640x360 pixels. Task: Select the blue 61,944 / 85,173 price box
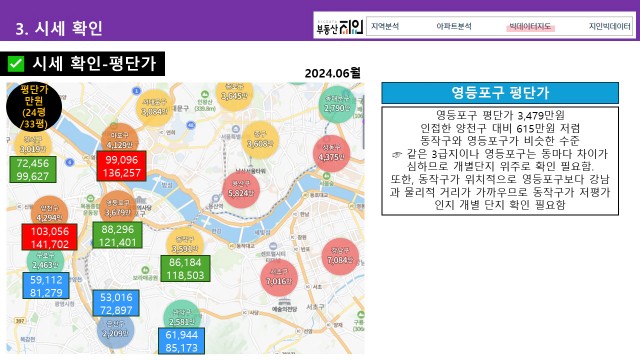[182, 341]
